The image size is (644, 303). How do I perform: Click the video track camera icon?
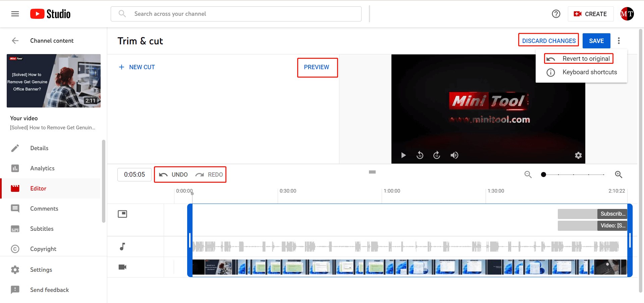pos(122,267)
